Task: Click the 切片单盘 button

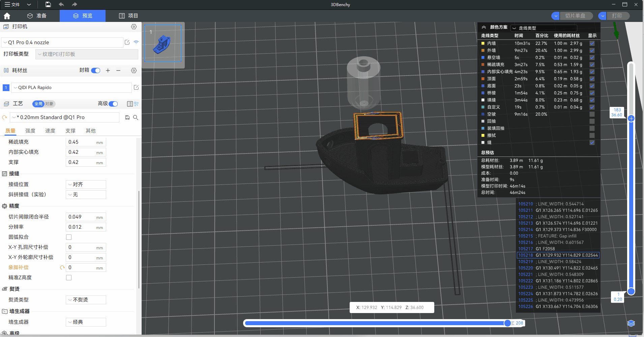Action: pyautogui.click(x=575, y=16)
